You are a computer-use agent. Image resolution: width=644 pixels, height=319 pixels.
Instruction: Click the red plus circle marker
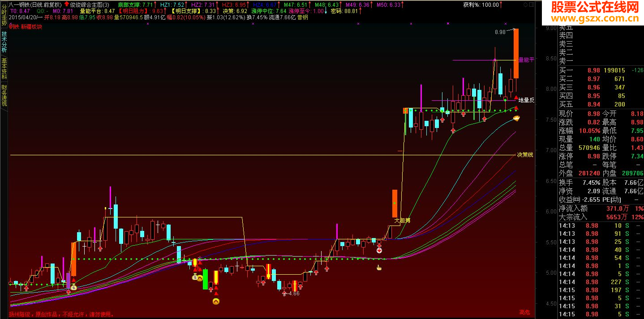[379, 251]
